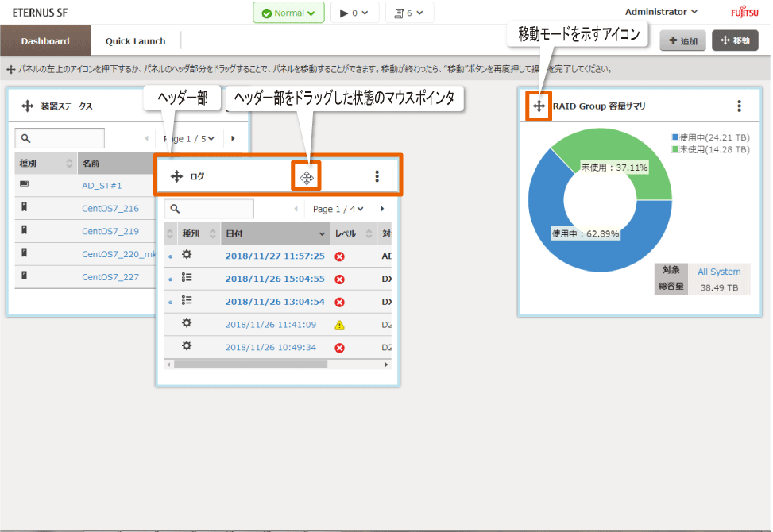Click the 移動 move mode button
773x532 pixels.
[735, 40]
